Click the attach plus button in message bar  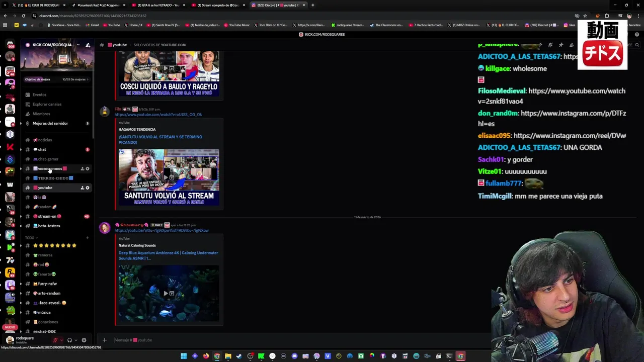(105, 340)
